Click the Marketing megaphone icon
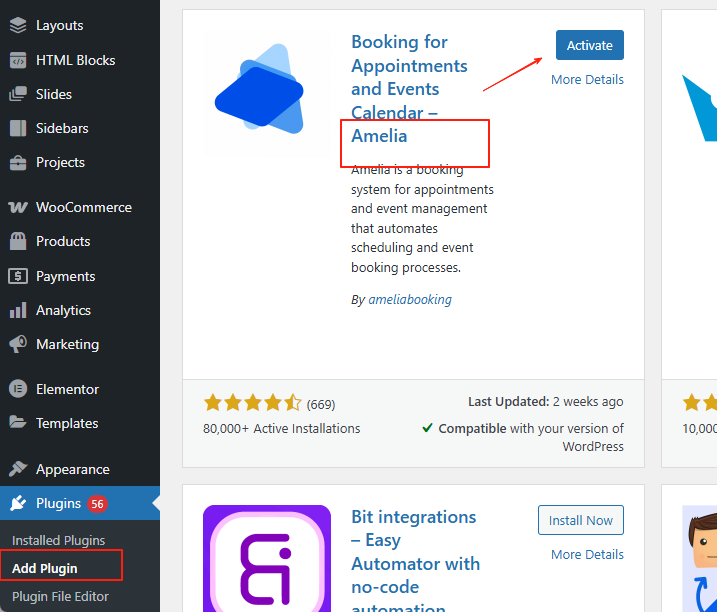717x612 pixels. [18, 344]
